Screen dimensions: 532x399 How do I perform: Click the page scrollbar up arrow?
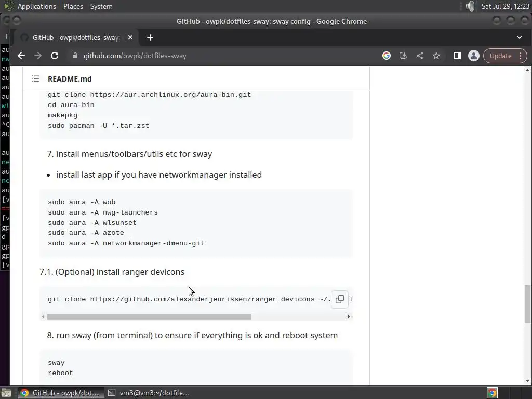click(527, 70)
